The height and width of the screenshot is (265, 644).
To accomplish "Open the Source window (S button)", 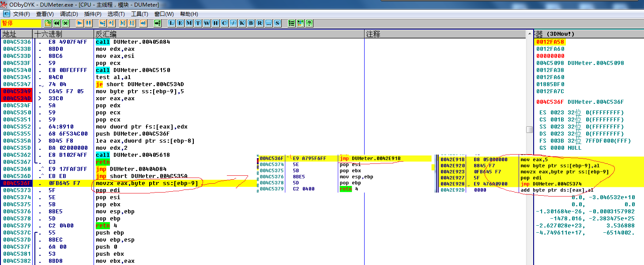I will (x=278, y=23).
